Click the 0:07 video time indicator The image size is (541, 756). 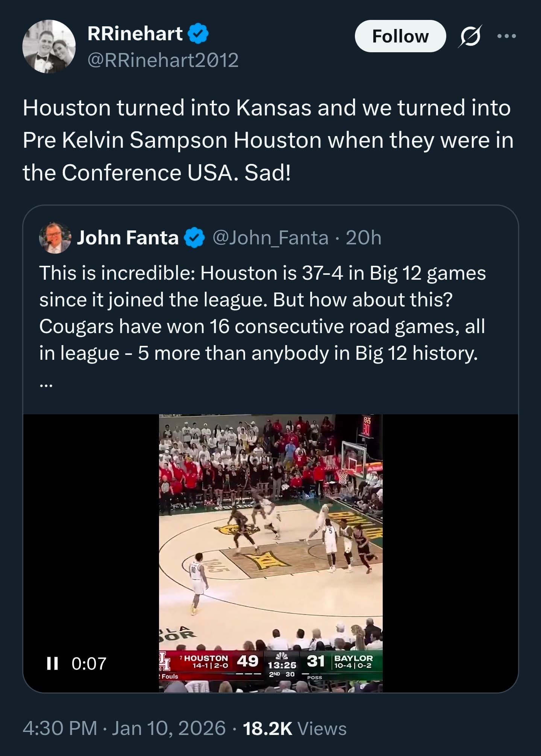[89, 664]
